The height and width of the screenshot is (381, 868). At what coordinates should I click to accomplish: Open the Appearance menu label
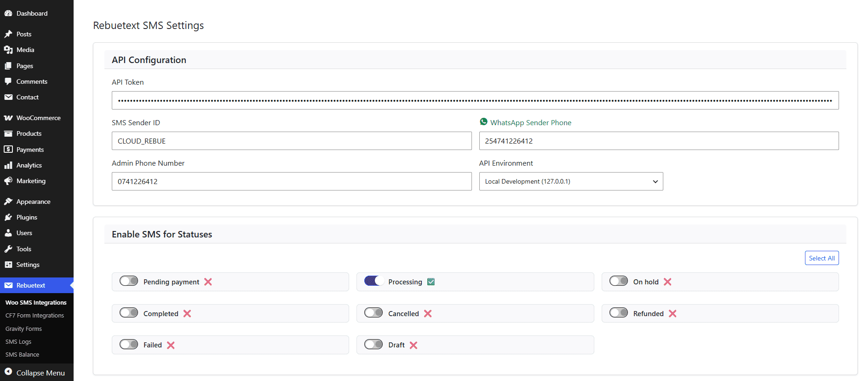coord(34,202)
